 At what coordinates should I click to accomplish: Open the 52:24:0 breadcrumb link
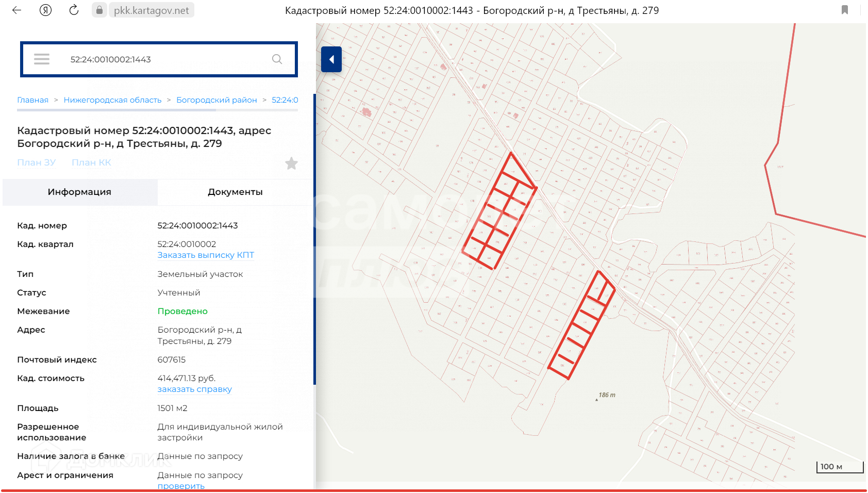(285, 100)
